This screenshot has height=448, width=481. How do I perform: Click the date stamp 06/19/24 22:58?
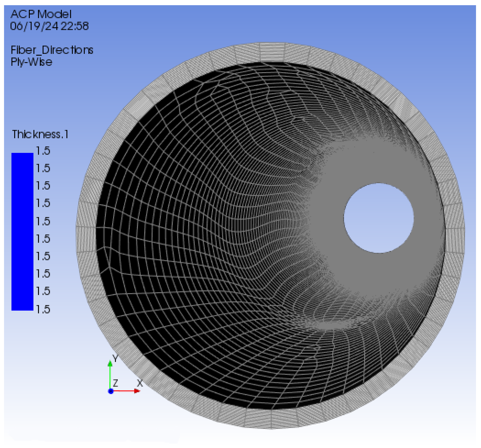(49, 26)
